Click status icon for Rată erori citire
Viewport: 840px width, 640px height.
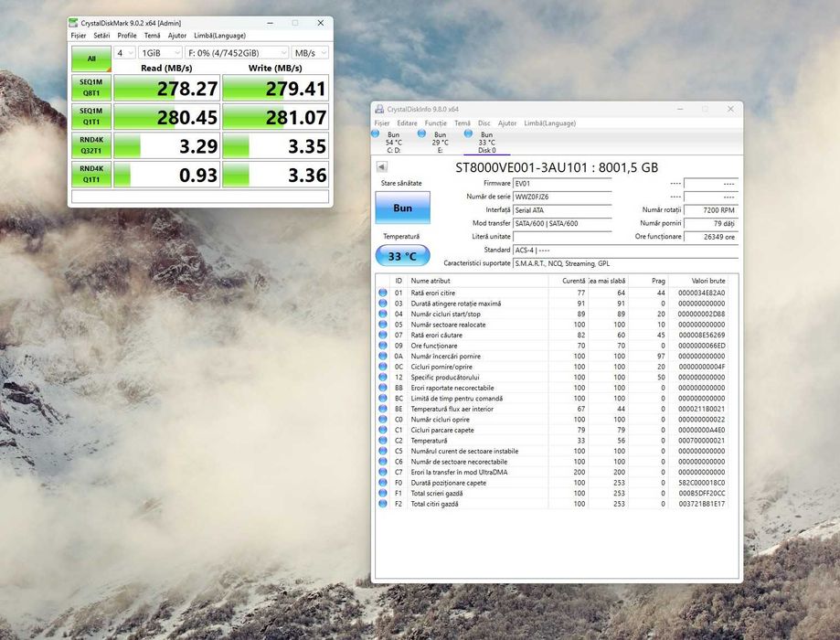click(x=382, y=293)
